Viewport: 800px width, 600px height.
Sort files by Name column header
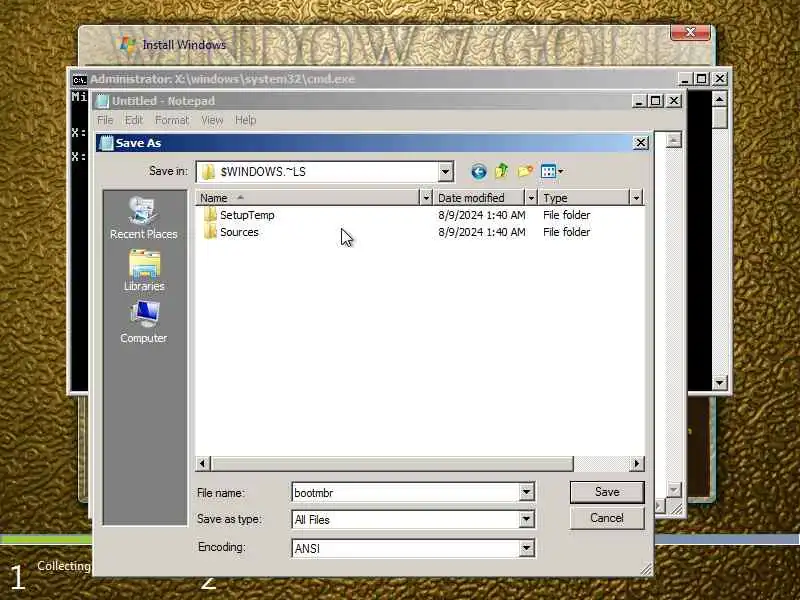pos(307,197)
